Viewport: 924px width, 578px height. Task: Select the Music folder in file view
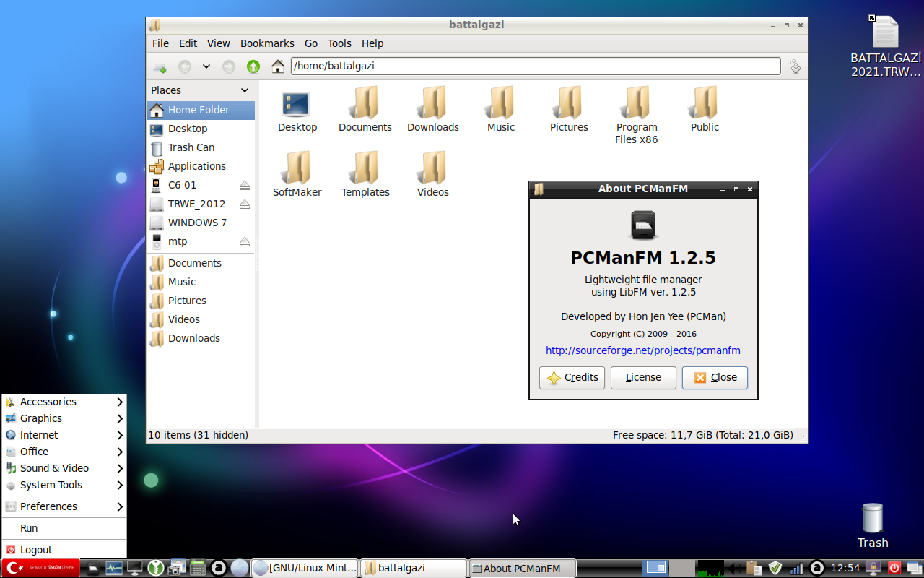pyautogui.click(x=501, y=110)
